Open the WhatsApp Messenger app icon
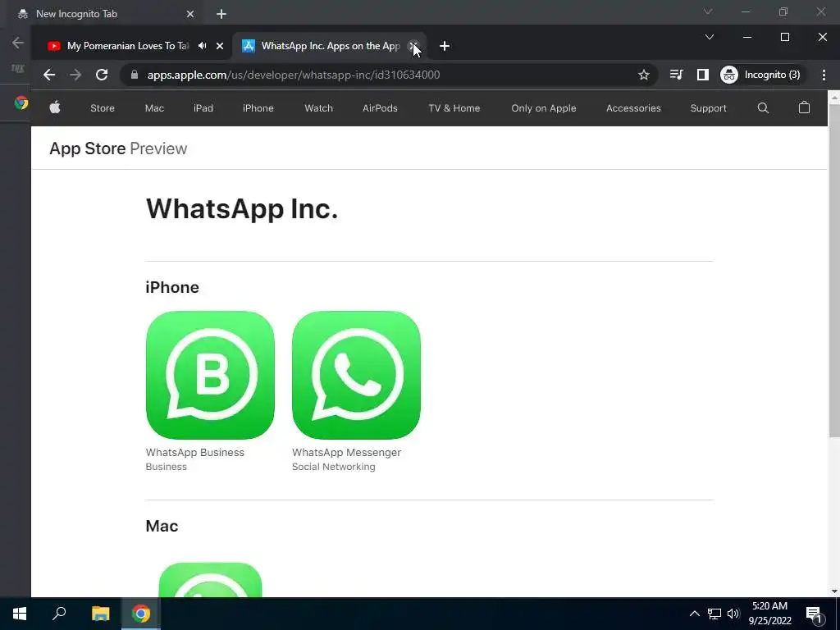The width and height of the screenshot is (840, 630). (356, 375)
